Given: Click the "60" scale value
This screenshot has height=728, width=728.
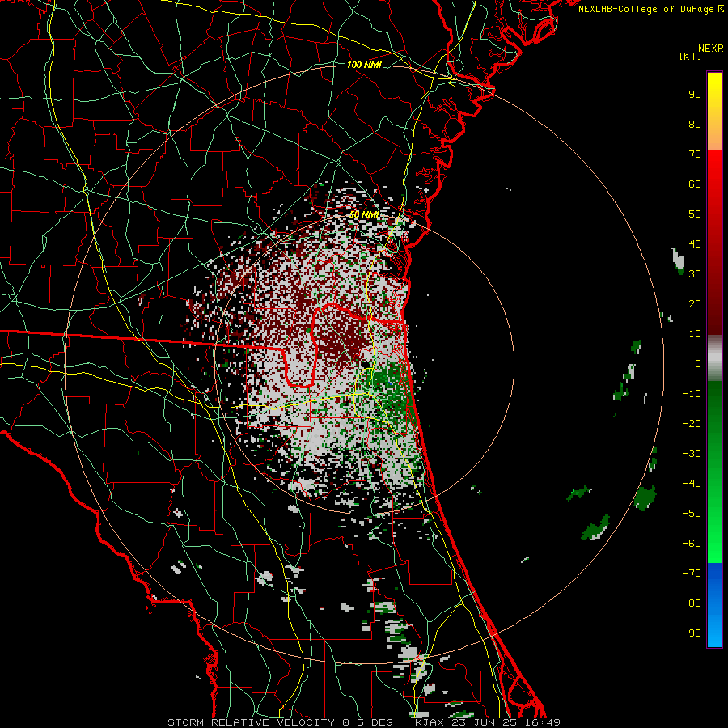Looking at the screenshot, I should [695, 184].
